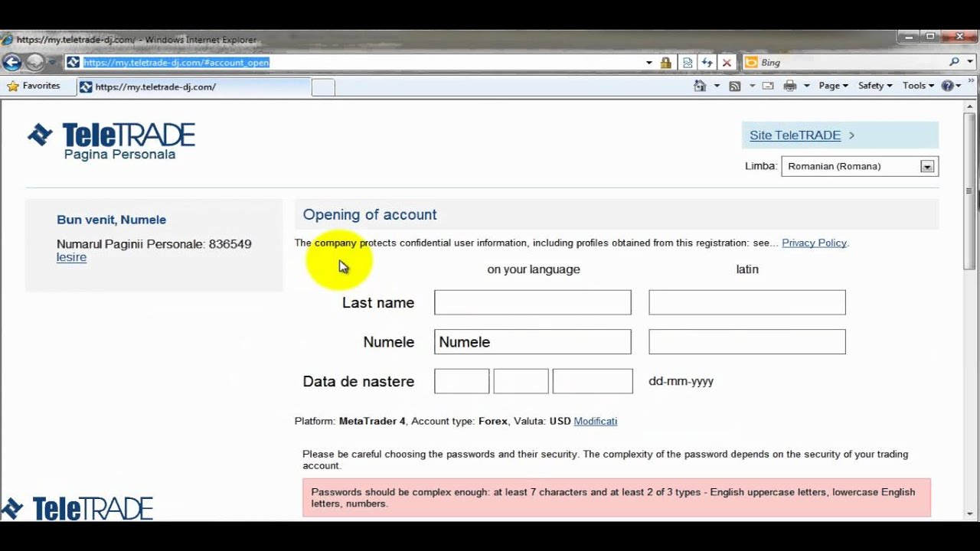Click the Internet Explorer icon in the title bar

[7, 40]
